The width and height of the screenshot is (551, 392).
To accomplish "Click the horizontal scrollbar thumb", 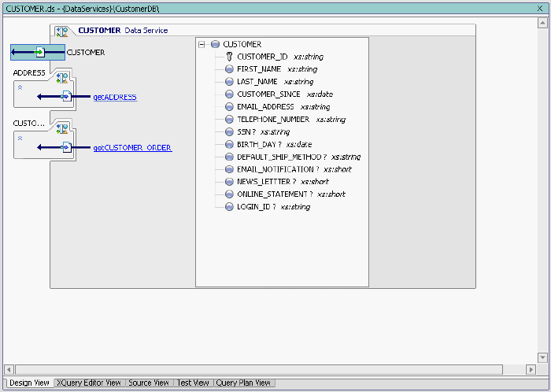I will (x=259, y=369).
